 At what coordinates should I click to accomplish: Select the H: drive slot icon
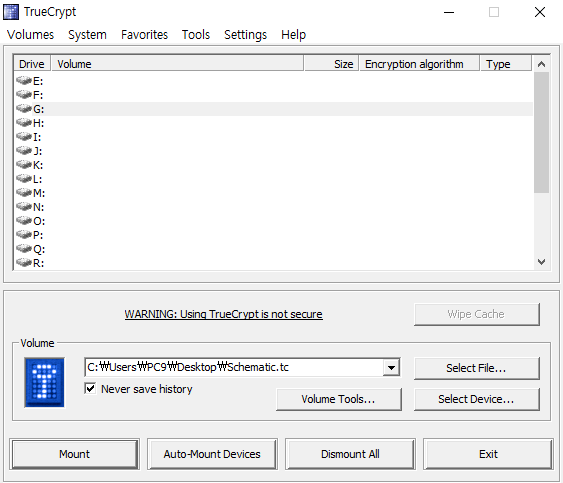coord(24,122)
